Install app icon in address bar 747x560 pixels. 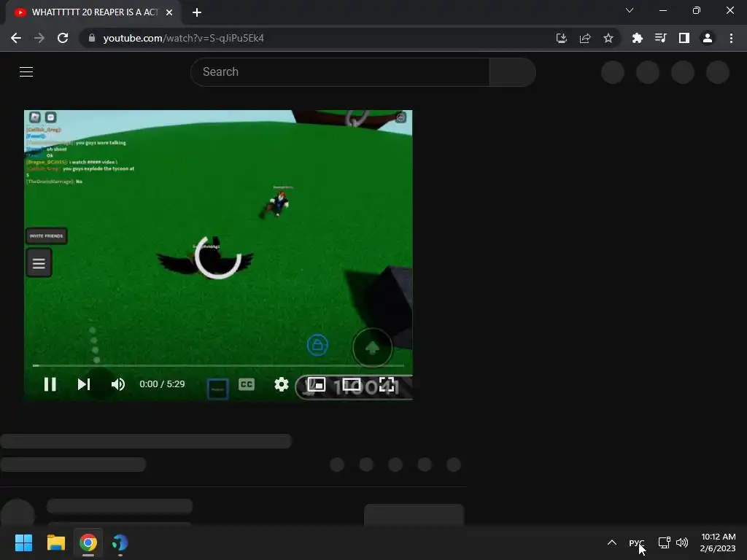[x=562, y=38]
